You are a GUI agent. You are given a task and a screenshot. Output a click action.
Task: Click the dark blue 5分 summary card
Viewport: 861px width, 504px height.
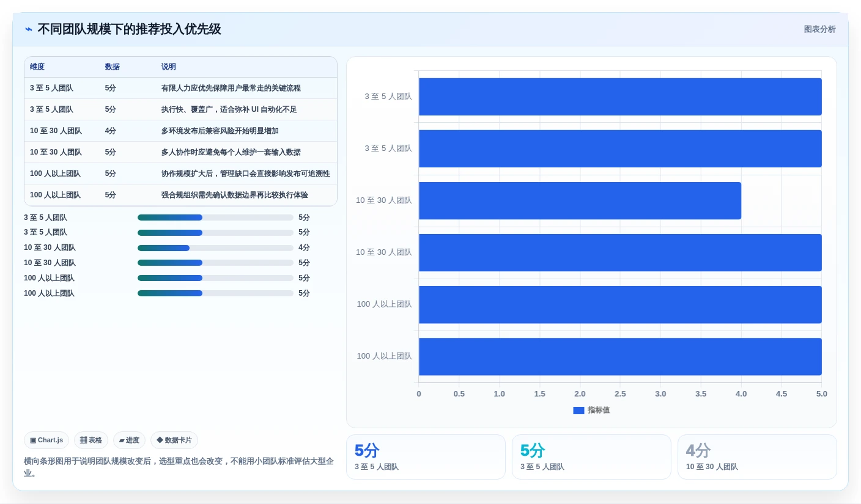click(x=426, y=457)
